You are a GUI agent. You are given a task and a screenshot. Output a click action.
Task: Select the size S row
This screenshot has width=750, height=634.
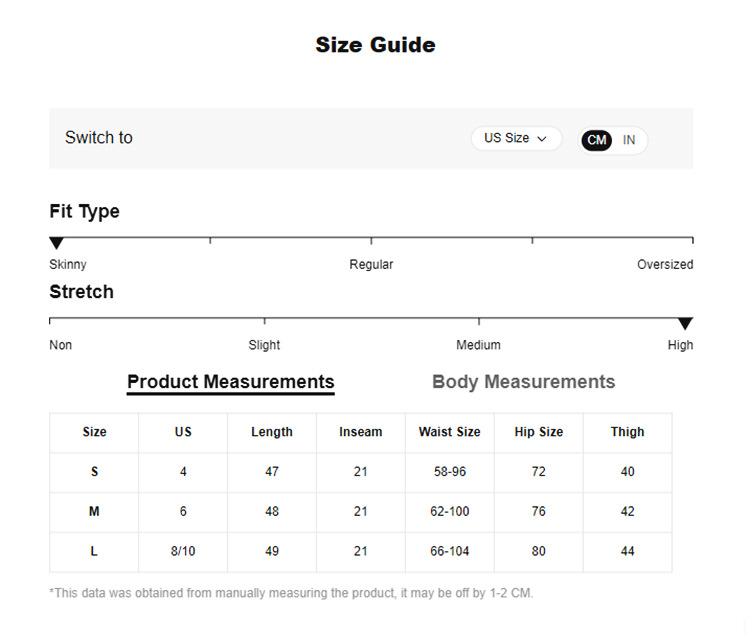click(x=95, y=472)
